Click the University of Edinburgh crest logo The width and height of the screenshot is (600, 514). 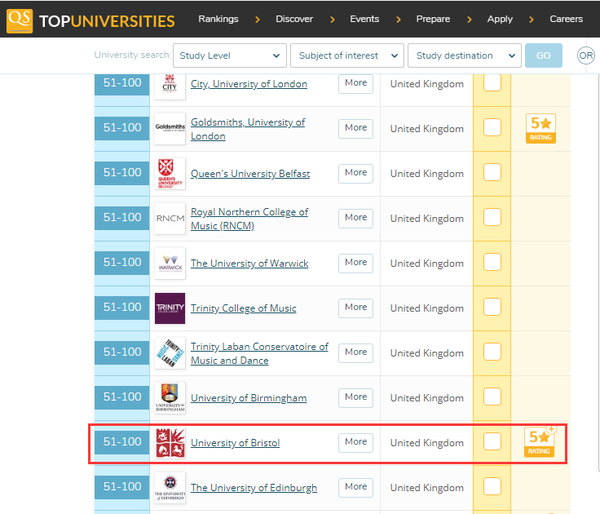pyautogui.click(x=170, y=488)
